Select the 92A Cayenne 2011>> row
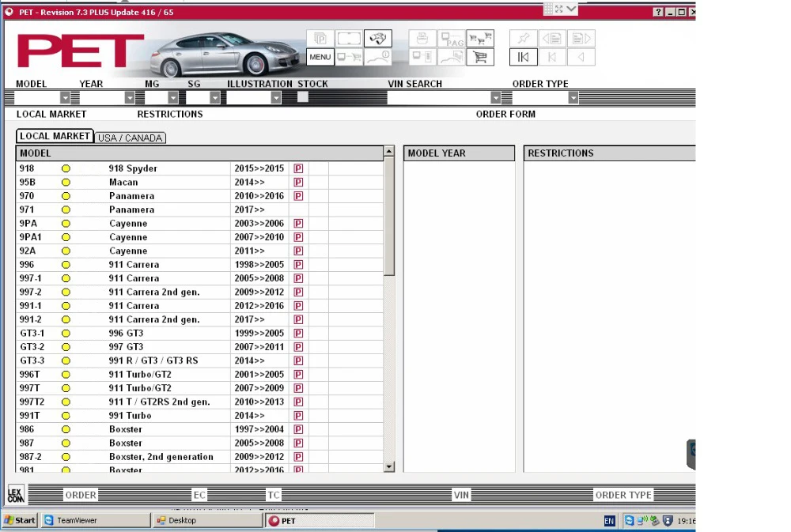The image size is (791, 532). pyautogui.click(x=199, y=251)
